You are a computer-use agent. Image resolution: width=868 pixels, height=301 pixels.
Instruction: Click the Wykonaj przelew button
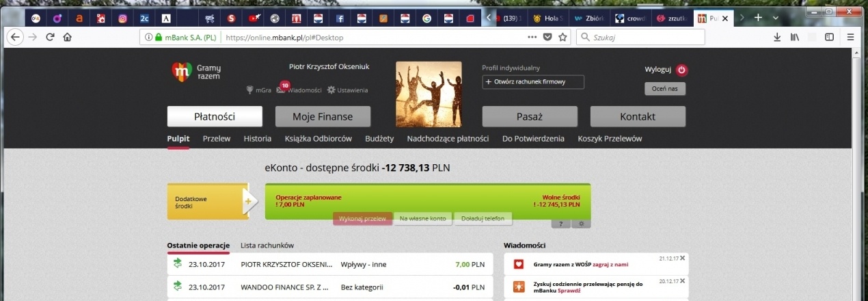click(x=363, y=218)
